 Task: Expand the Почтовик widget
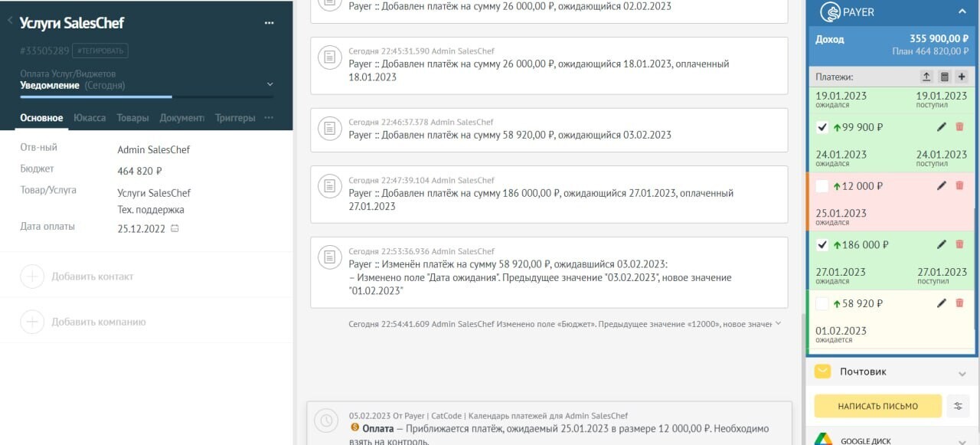point(962,373)
